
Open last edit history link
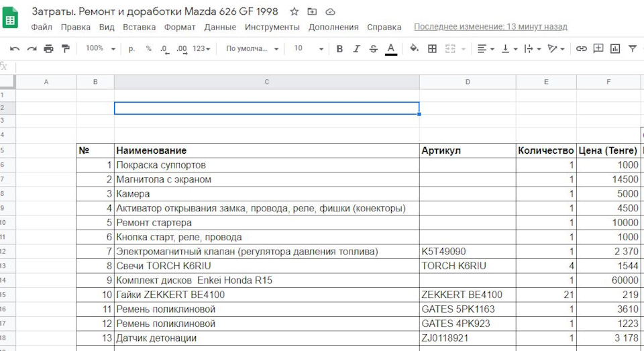coord(490,27)
